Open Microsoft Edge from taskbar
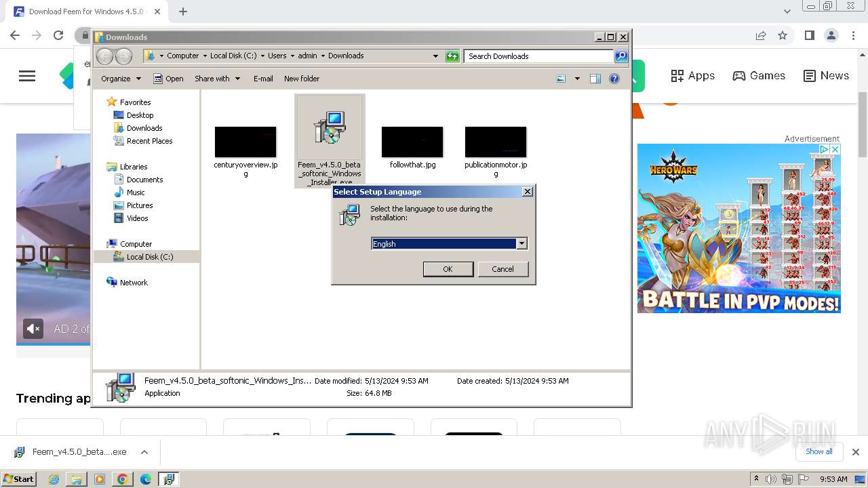Image resolution: width=868 pixels, height=488 pixels. 146,479
